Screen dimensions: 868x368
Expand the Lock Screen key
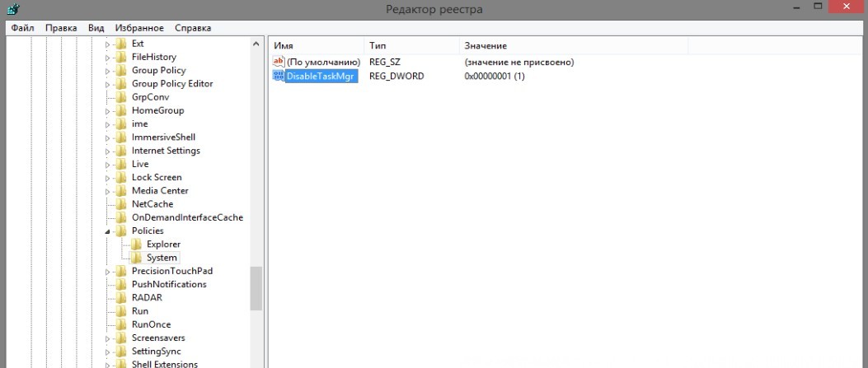(x=108, y=177)
